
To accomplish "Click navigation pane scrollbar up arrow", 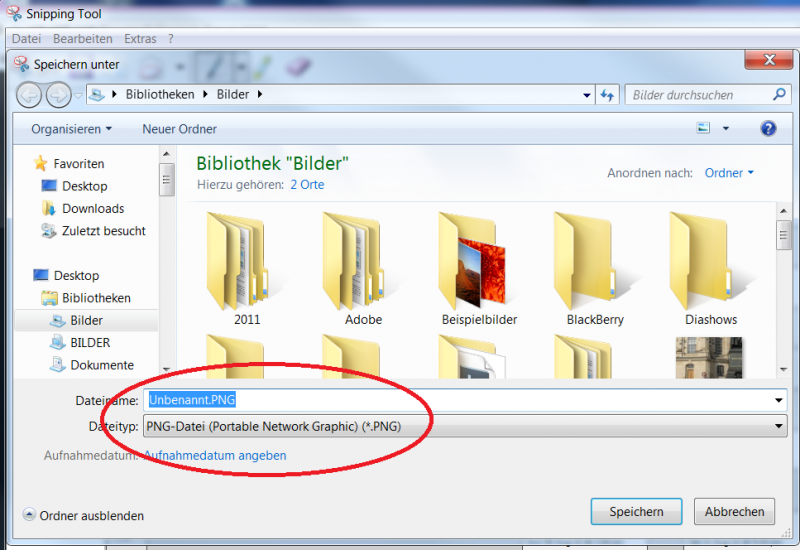I will click(166, 154).
